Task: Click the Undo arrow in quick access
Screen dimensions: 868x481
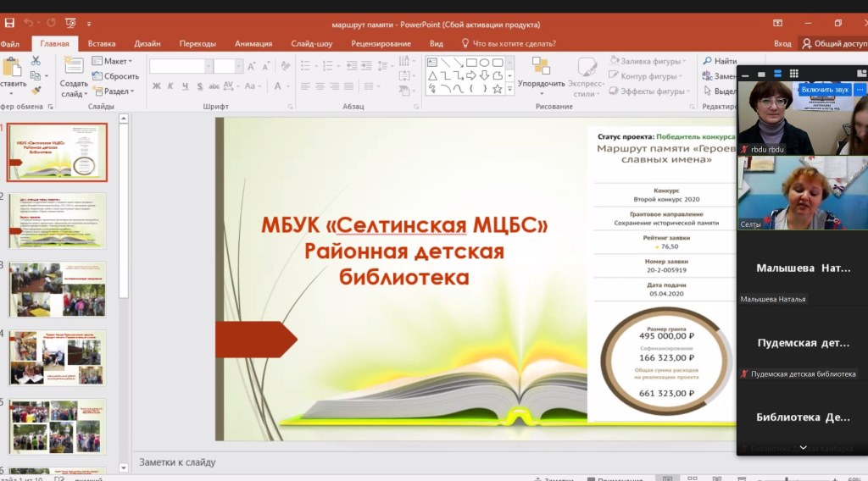Action: (28, 23)
